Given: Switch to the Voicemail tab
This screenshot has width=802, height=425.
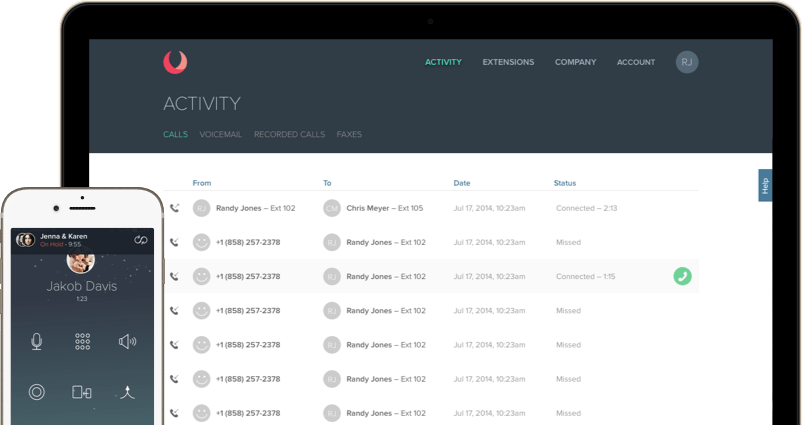Looking at the screenshot, I should (x=220, y=134).
